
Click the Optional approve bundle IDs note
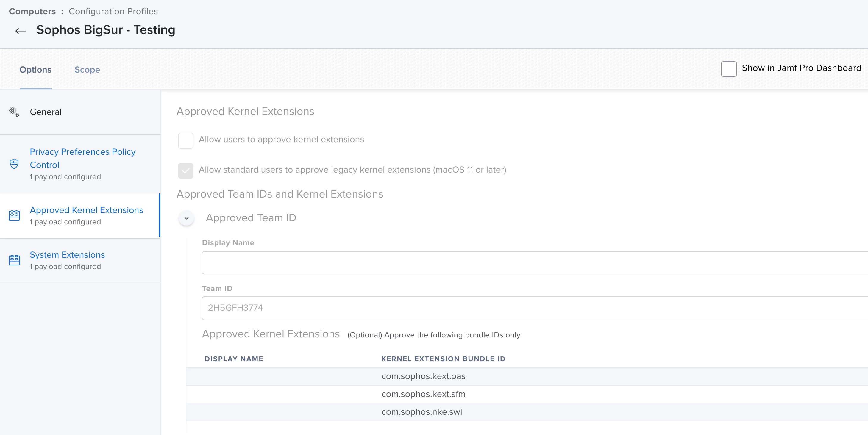pyautogui.click(x=434, y=335)
